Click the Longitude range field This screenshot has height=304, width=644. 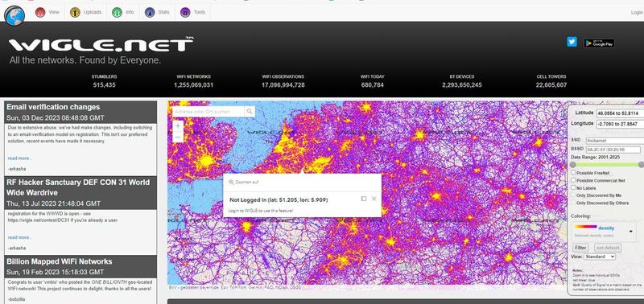(621, 124)
